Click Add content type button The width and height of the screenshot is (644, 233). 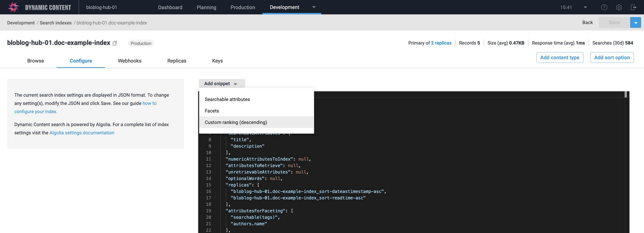click(x=560, y=57)
